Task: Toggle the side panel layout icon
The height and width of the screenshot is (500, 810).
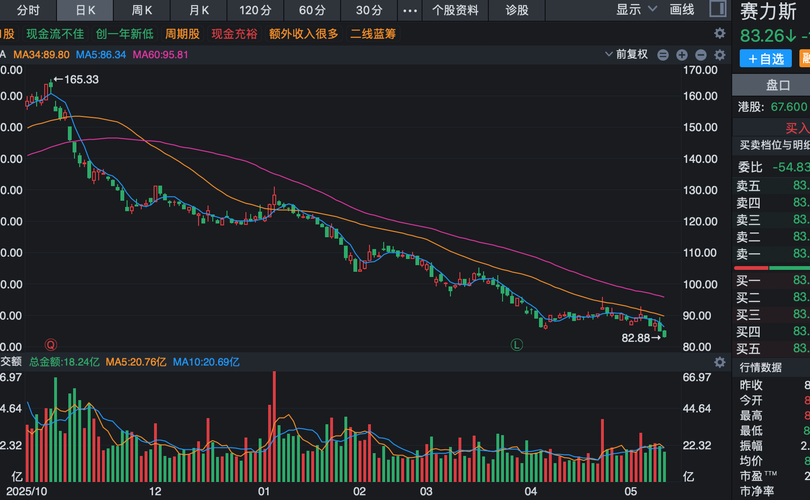Action: click(718, 8)
